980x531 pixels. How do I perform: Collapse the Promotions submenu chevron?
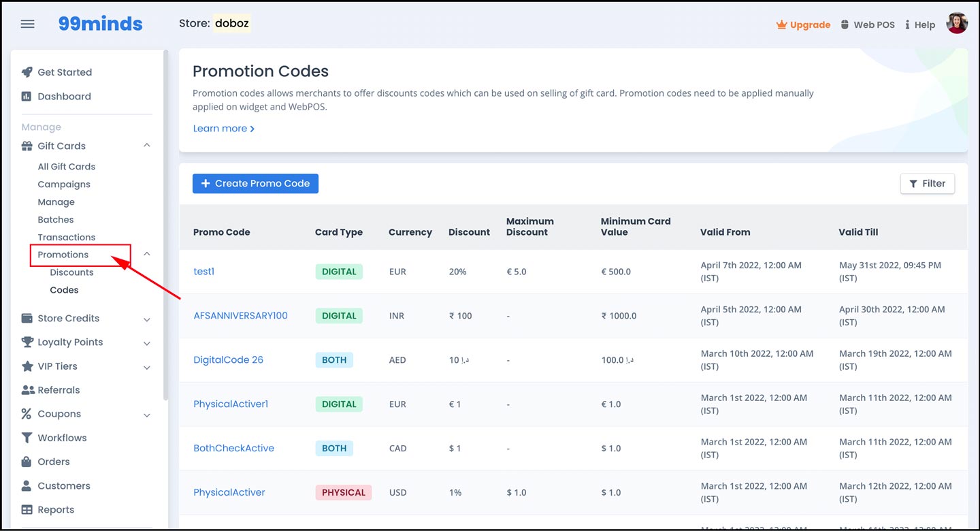coord(147,254)
